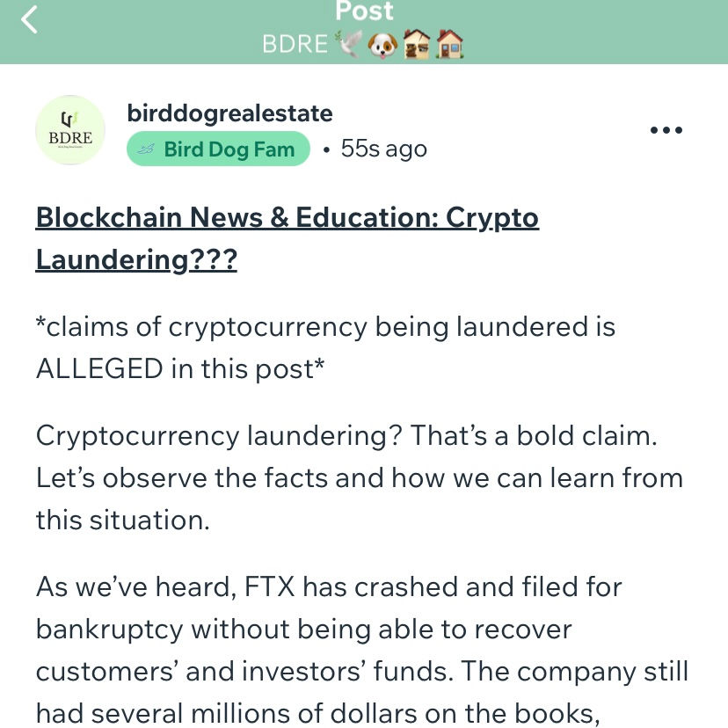Screen dimensions: 728x728
Task: Tap the Post header title
Action: (x=364, y=12)
